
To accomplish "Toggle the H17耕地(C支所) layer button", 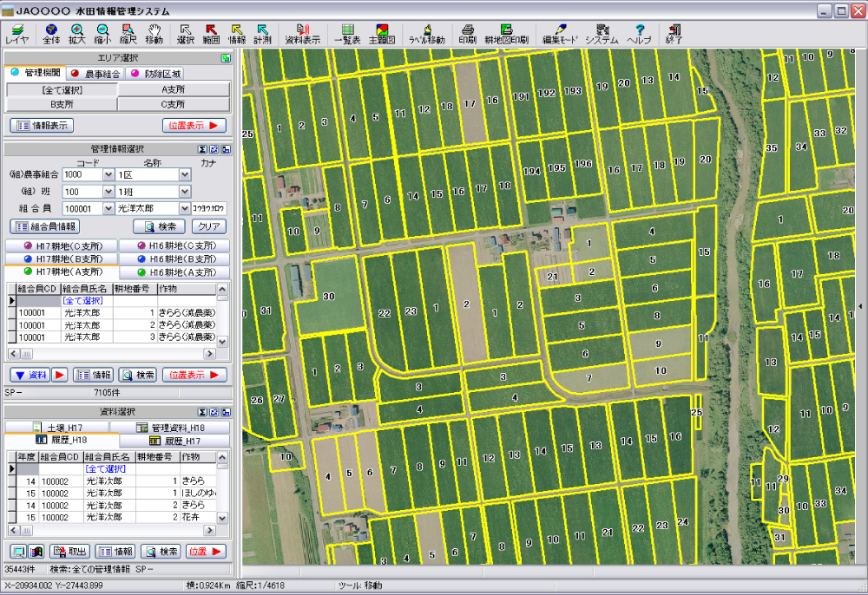I will pos(60,246).
